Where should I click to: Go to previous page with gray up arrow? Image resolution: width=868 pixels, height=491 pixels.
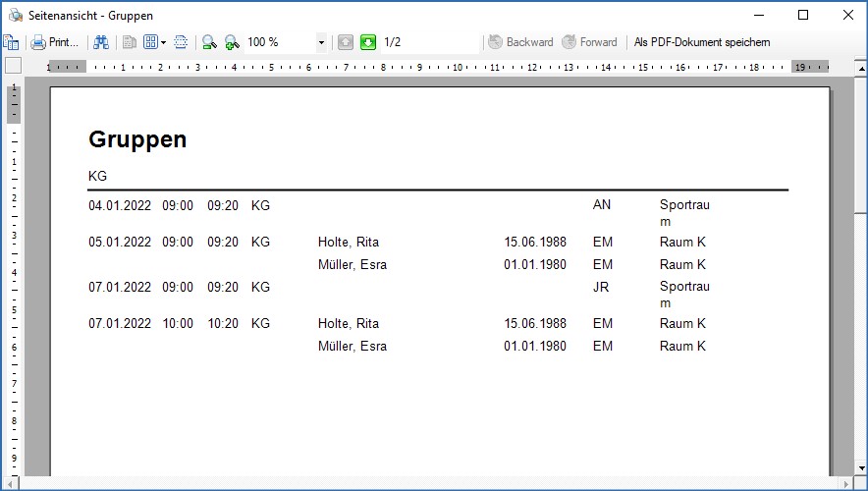[346, 42]
